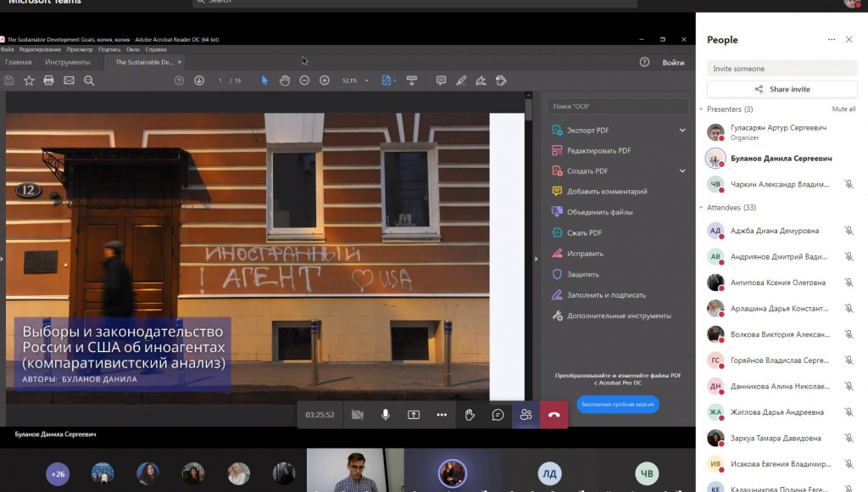
Task: Open the Справка menu
Action: point(156,49)
